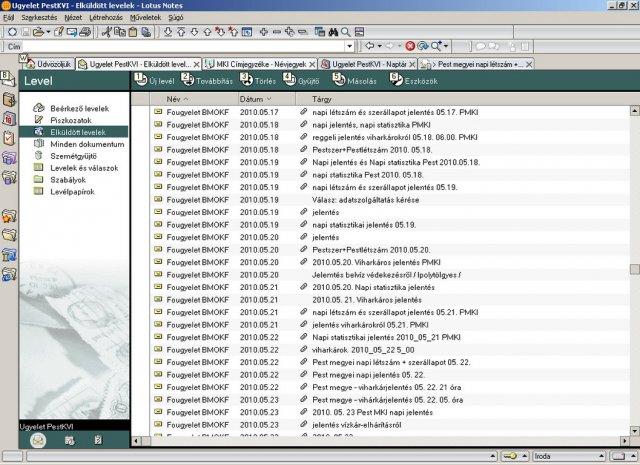Screen dimensions: 640x465
Task: Sort messages by the Név column header
Action: pyautogui.click(x=173, y=100)
